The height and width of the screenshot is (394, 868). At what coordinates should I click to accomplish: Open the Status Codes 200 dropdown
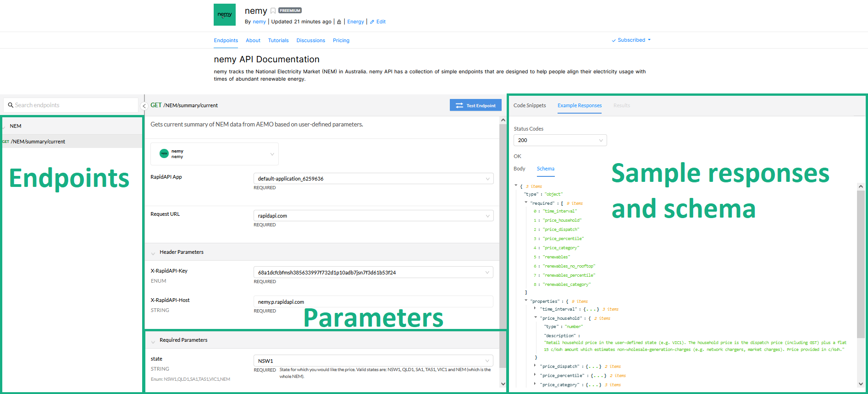click(x=560, y=140)
